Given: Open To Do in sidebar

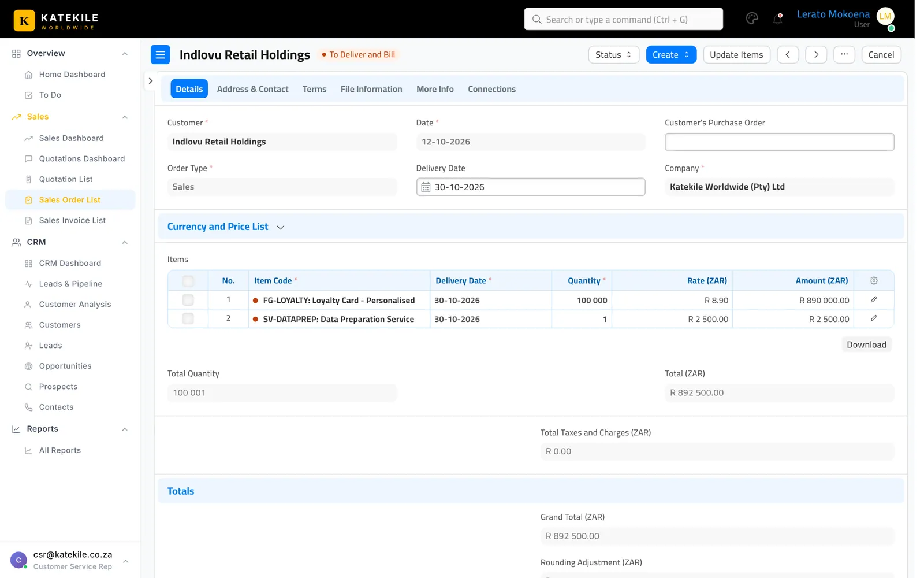Looking at the screenshot, I should (50, 95).
